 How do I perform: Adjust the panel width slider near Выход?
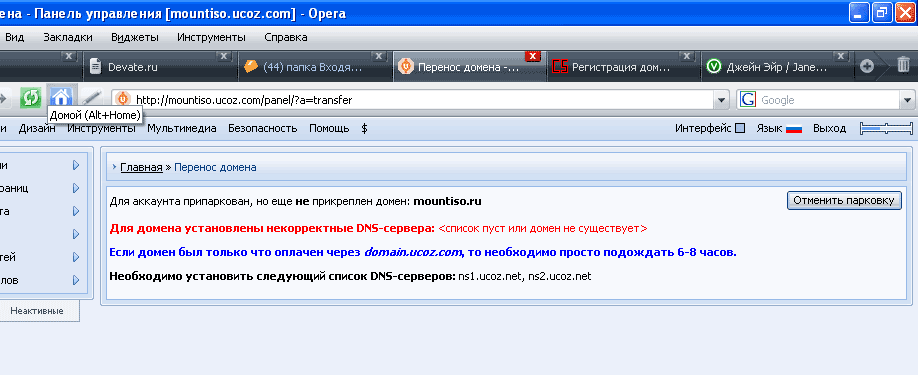pos(886,129)
